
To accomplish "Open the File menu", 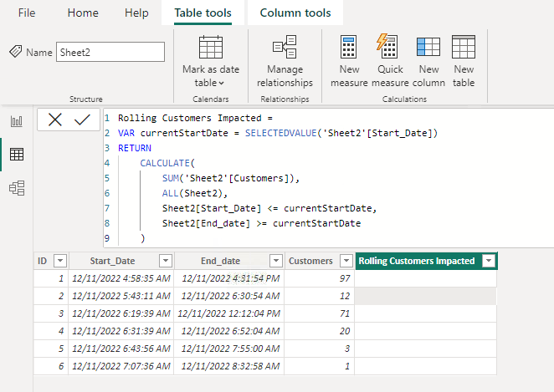I will pos(27,13).
